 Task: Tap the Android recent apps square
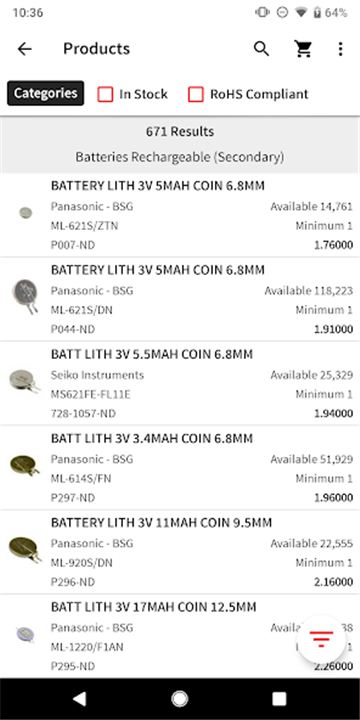(x=279, y=699)
